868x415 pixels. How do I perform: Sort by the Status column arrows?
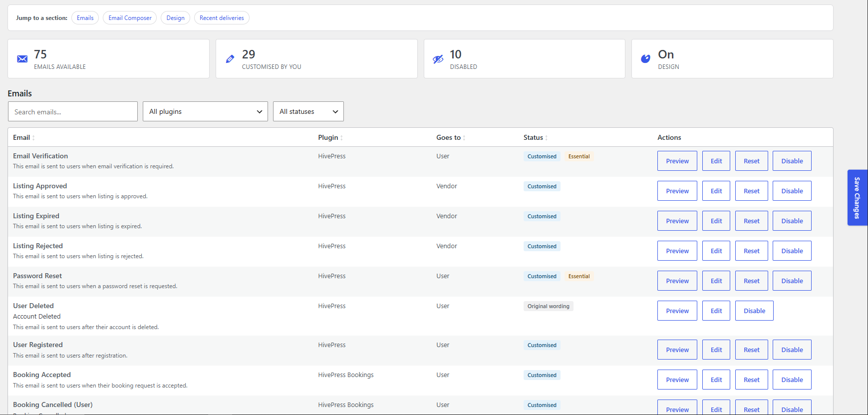[547, 138]
